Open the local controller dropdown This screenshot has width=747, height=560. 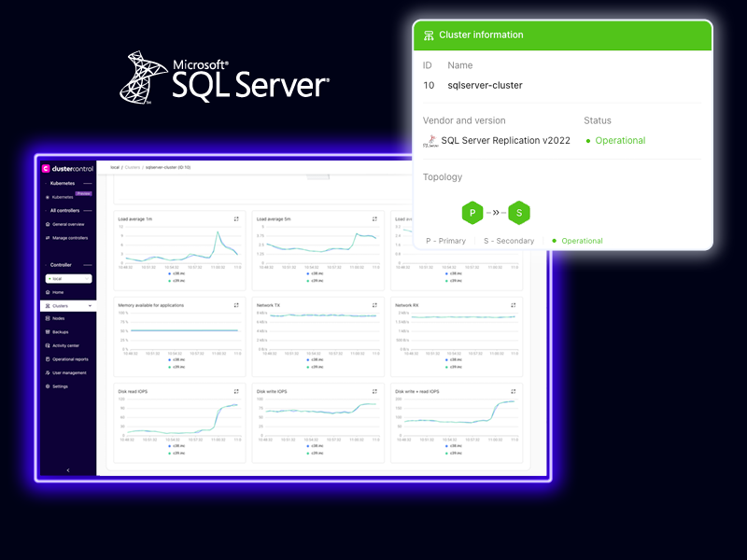point(69,278)
